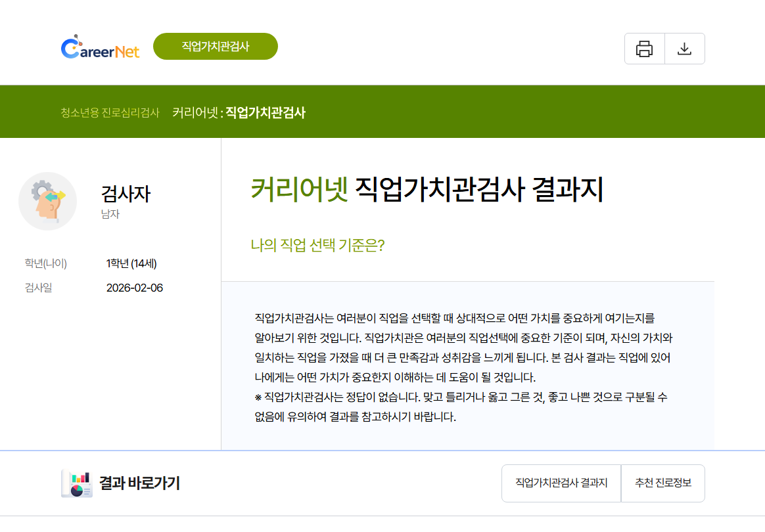This screenshot has height=532, width=765.
Task: Click the 커리어넷 : 직업가치관검사 banner title
Action: pos(239,113)
